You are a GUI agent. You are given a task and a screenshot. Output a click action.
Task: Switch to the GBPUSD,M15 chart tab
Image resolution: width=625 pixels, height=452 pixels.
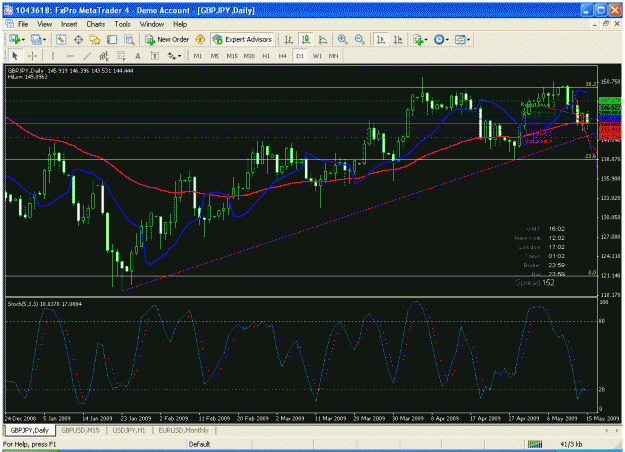(81, 430)
